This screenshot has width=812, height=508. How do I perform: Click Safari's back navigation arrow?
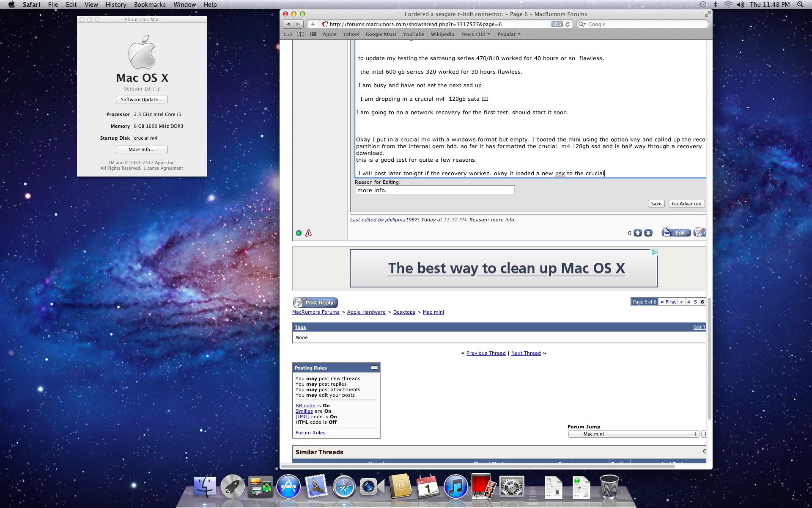tap(288, 24)
